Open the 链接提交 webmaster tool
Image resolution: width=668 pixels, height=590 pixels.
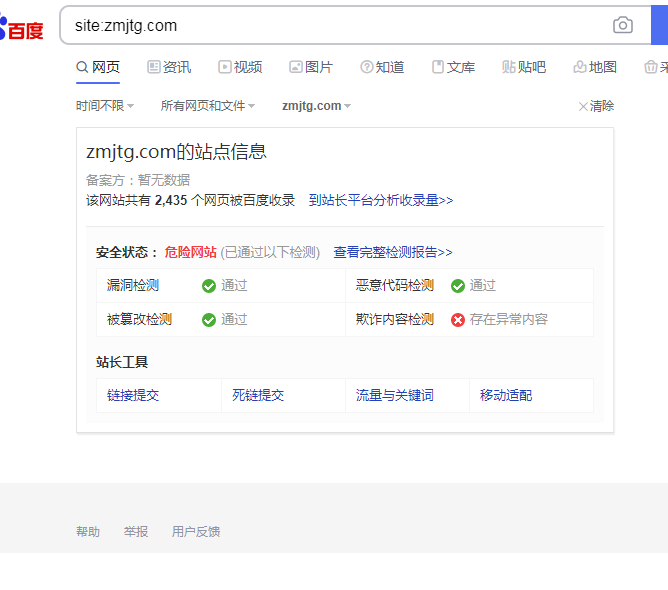click(133, 395)
